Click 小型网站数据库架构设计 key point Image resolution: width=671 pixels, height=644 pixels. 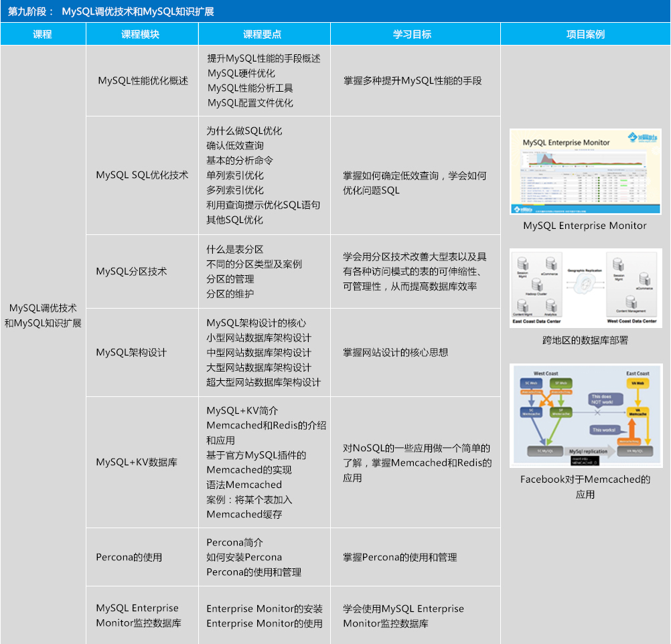(x=258, y=338)
